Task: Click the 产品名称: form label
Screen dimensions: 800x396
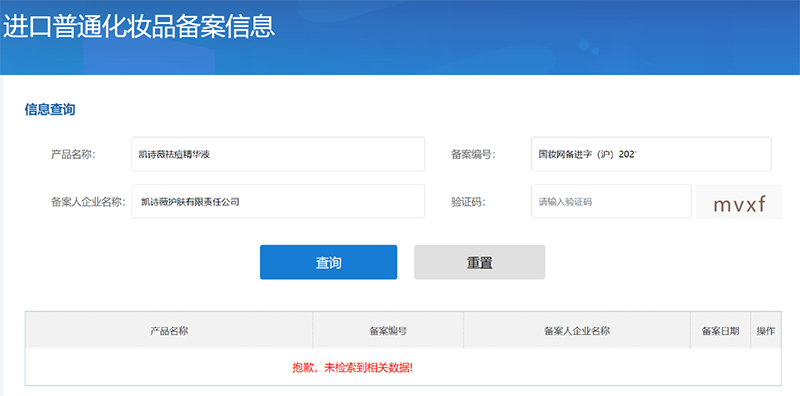Action: click(73, 154)
